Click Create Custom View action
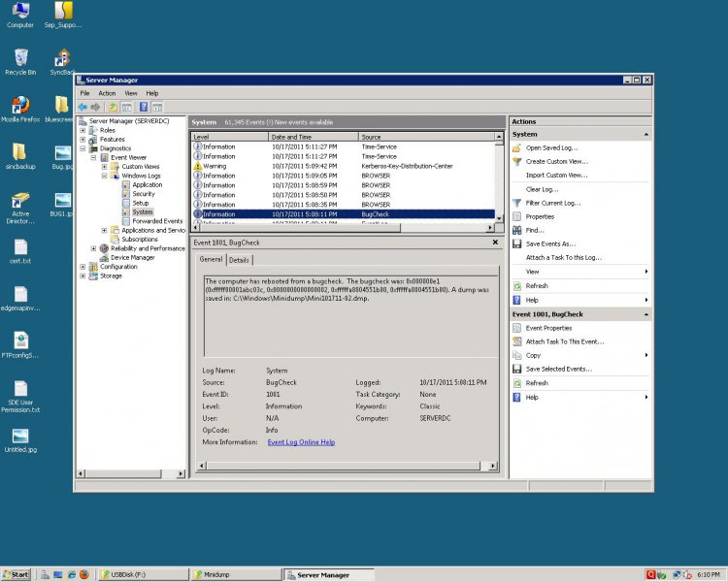The height and width of the screenshot is (582, 728). pos(557,162)
